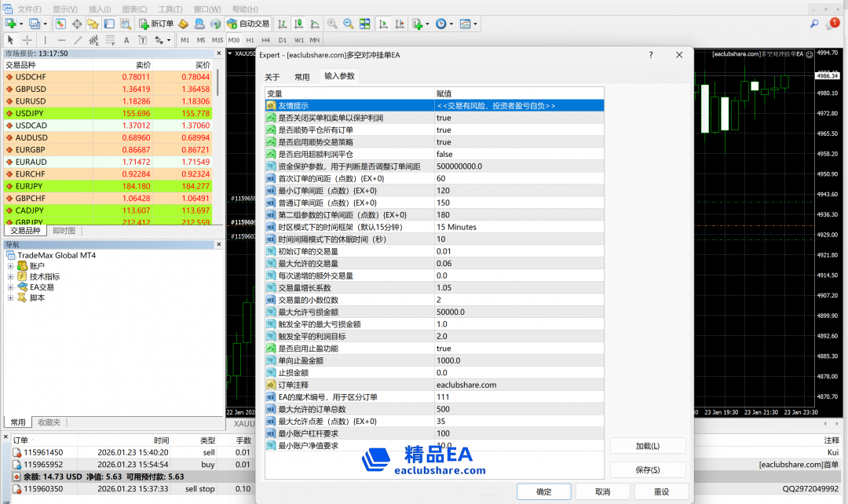This screenshot has height=504, width=848.
Task: Click value of 是否启用超额利润平仓 parameter
Action: pos(518,155)
